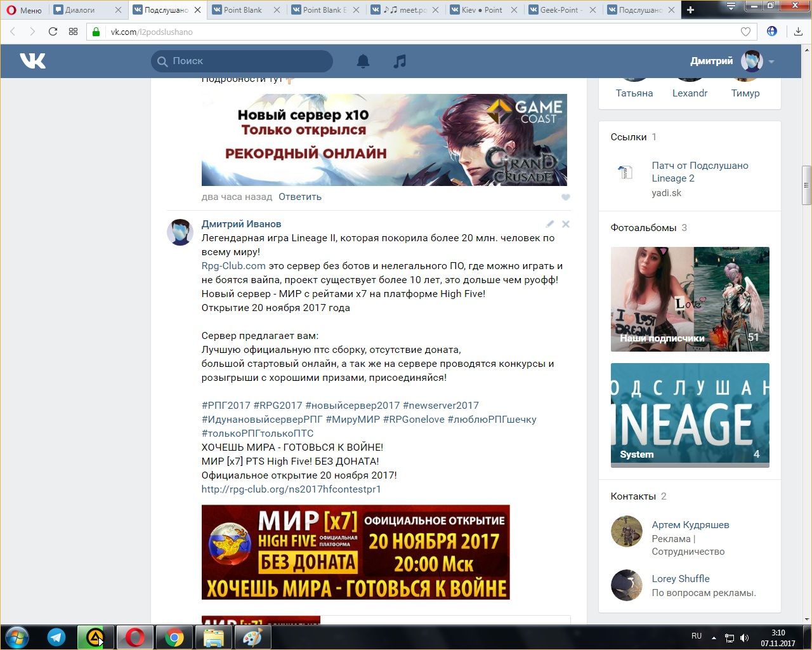Open the Контакты section header
This screenshot has height=650, width=812.
click(x=633, y=496)
